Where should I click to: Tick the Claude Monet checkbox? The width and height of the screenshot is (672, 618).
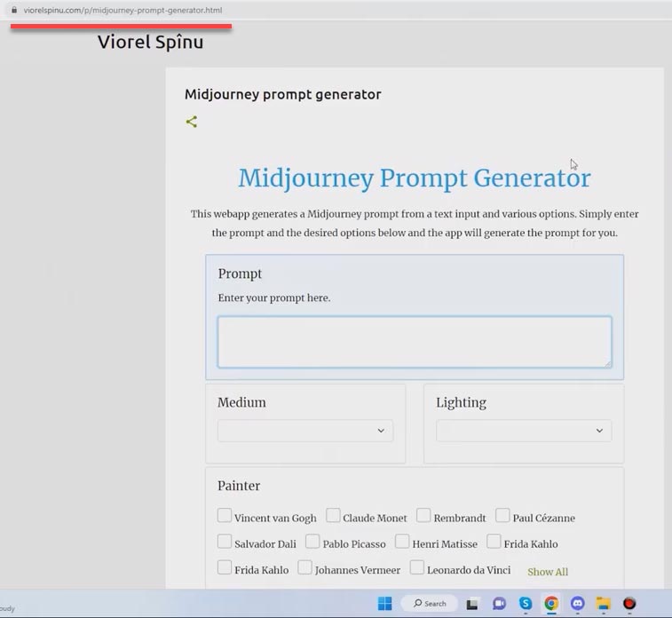coord(333,515)
